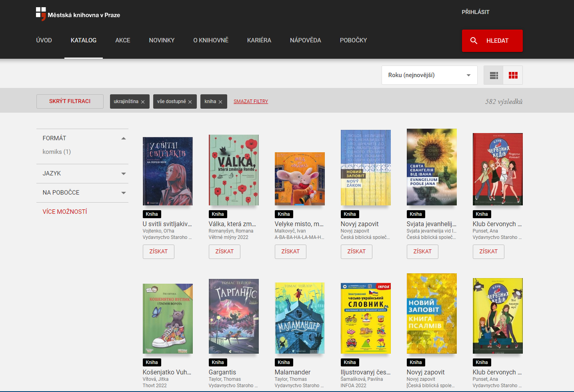Click ZÍSKAT for Válka, která změnila Rondo
Screen dimensions: 574x392
224,252
